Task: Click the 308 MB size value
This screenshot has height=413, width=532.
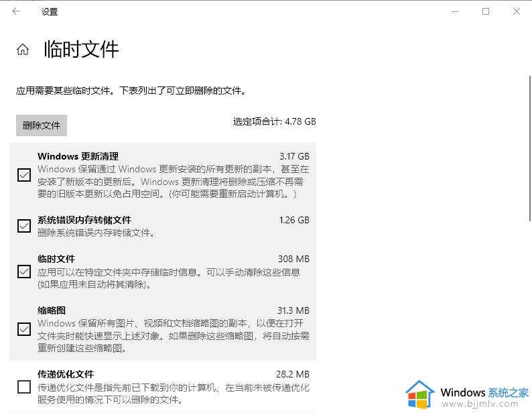Action: tap(293, 259)
